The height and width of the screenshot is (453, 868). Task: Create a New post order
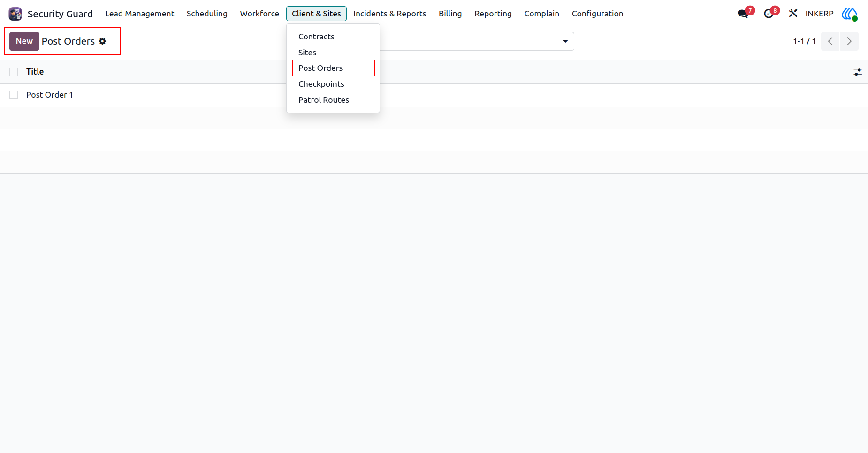point(24,41)
